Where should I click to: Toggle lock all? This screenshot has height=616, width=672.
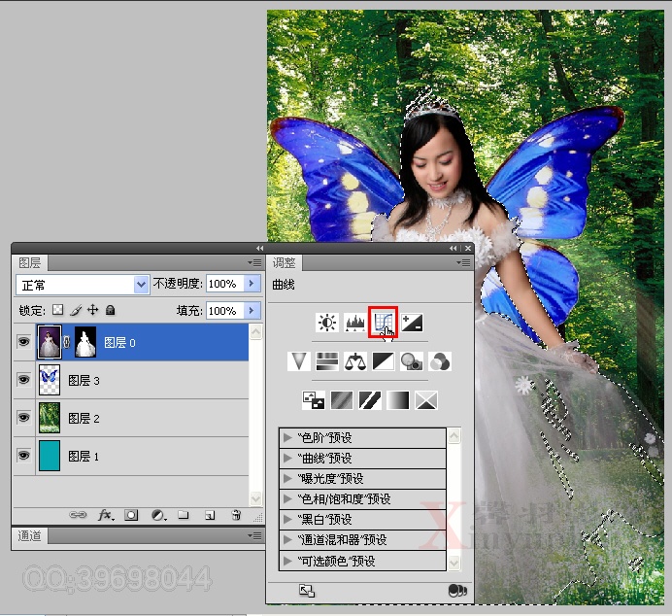110,310
